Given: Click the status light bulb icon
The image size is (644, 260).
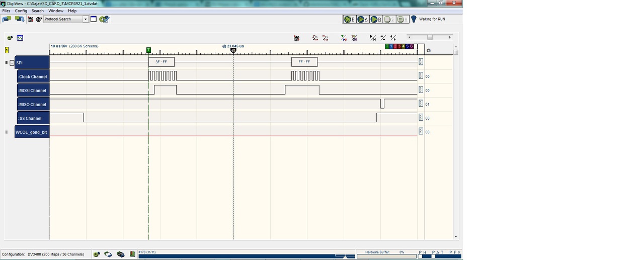Looking at the screenshot, I should (x=414, y=19).
